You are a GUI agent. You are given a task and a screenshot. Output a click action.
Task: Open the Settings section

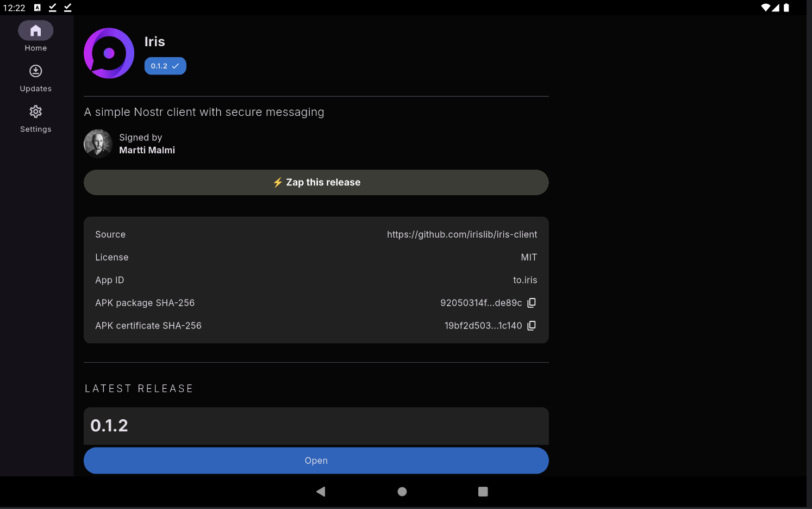click(36, 119)
